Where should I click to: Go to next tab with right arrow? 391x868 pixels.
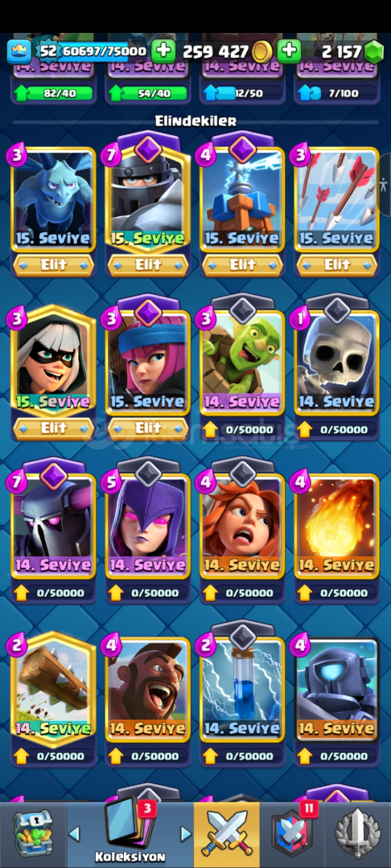point(186,833)
